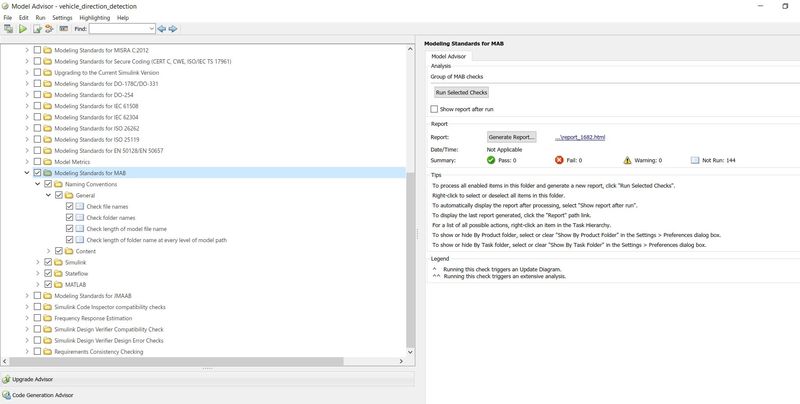Click Run Selected Checks button

click(x=461, y=92)
